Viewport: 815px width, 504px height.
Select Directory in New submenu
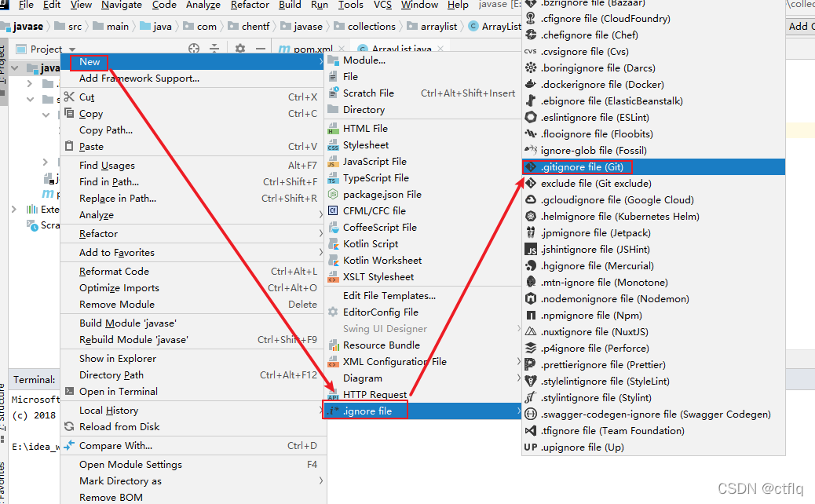423,110
